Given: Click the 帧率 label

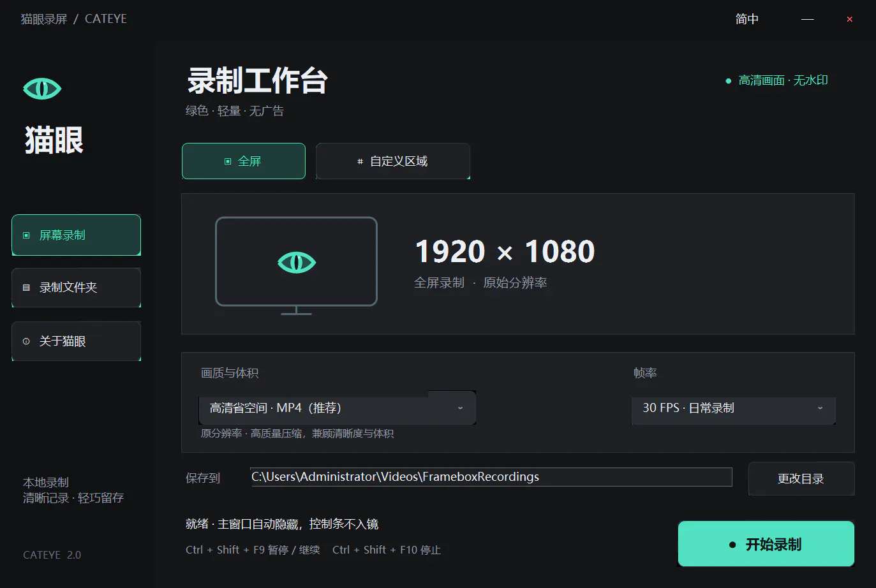Looking at the screenshot, I should tap(645, 373).
